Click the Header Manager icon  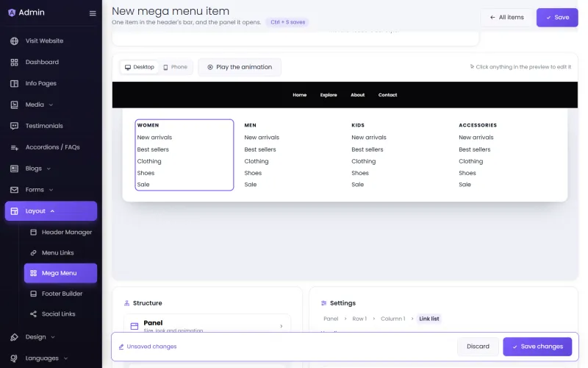pos(33,232)
